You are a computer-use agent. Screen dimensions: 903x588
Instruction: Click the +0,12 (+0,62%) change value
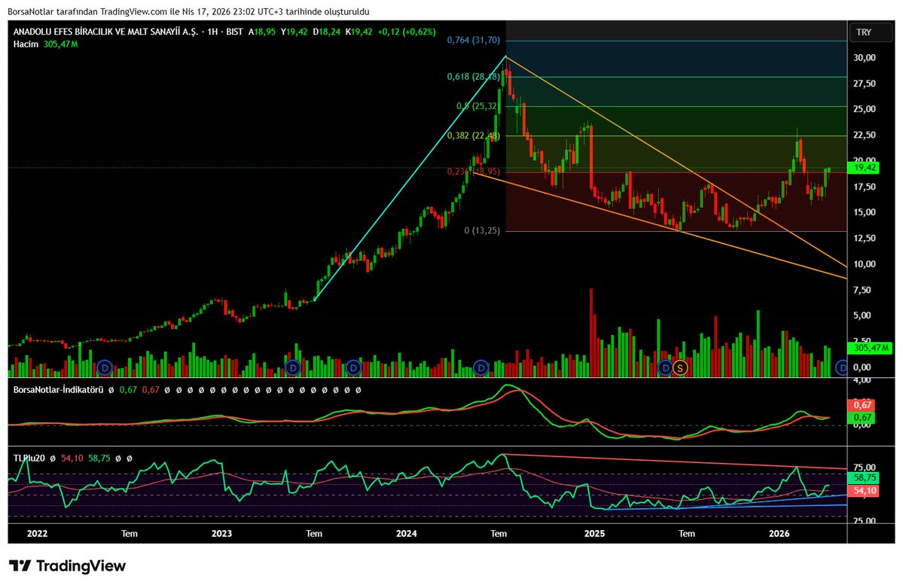coord(407,32)
